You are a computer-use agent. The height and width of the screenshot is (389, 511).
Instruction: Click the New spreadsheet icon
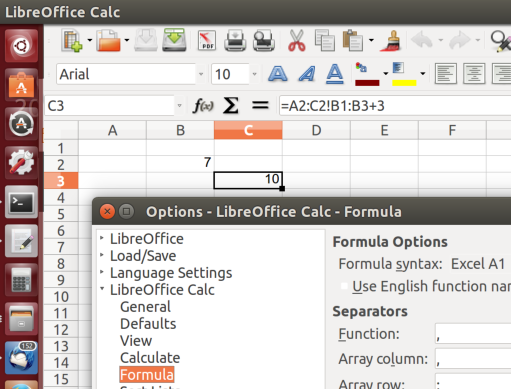72,40
